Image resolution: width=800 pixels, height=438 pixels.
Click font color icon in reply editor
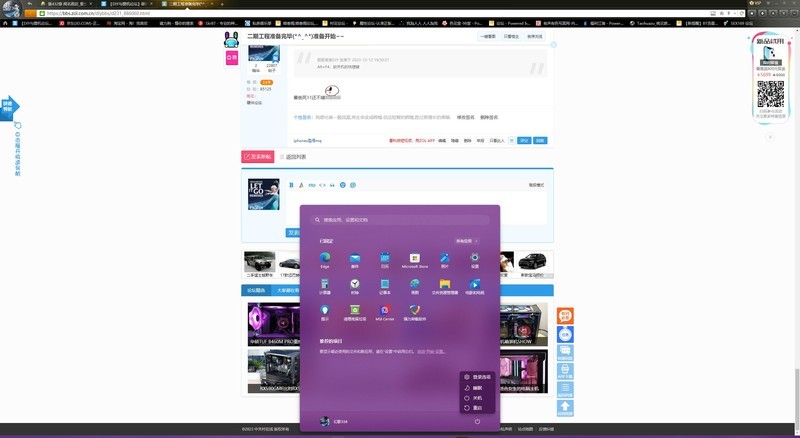click(301, 185)
